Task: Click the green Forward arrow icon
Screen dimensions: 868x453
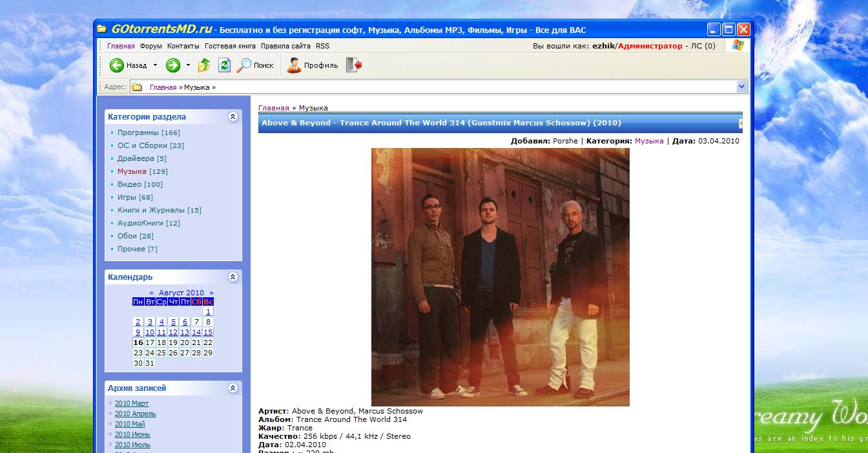Action: (172, 65)
